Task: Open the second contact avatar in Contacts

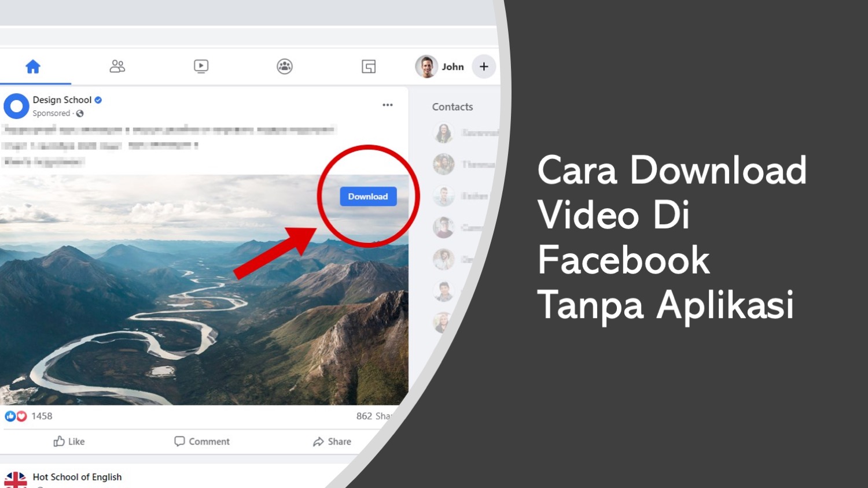Action: tap(444, 164)
